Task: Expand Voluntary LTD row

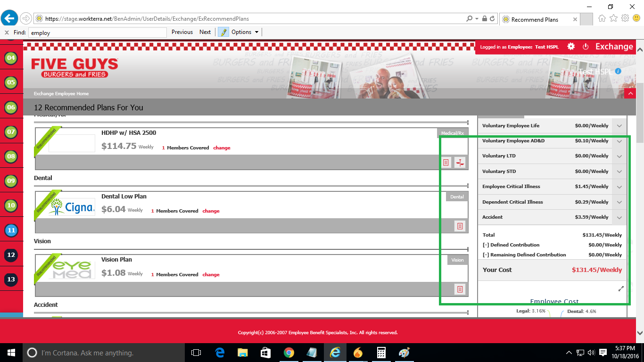Action: click(619, 156)
